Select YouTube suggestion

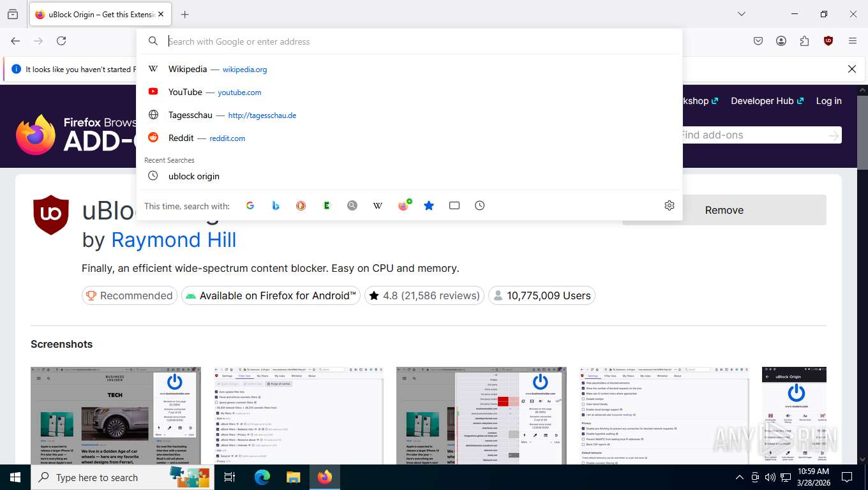click(409, 92)
